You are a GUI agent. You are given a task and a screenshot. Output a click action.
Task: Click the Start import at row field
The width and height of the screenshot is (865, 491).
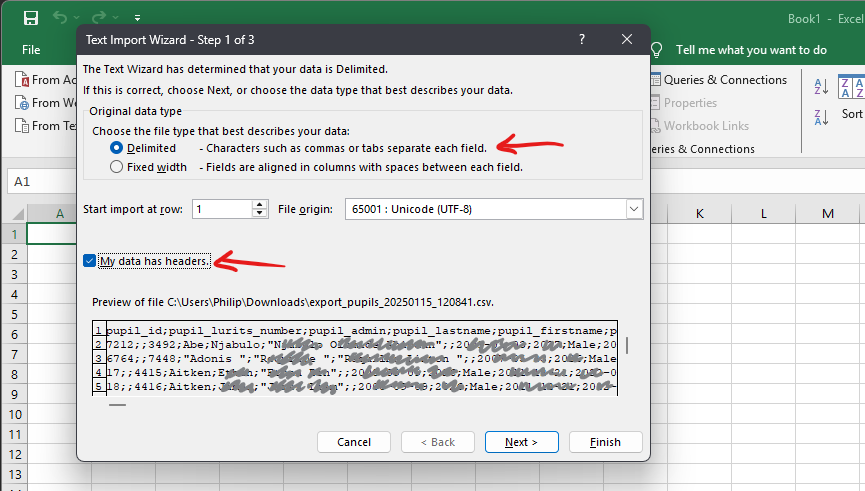tap(221, 209)
